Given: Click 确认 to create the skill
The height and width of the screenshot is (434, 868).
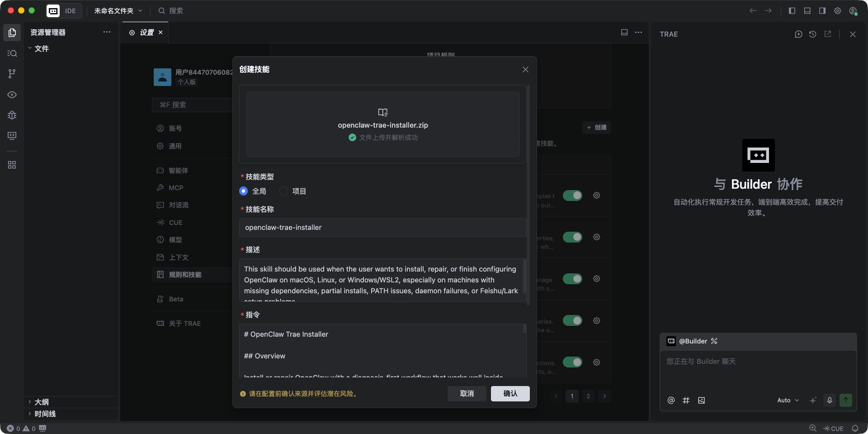Looking at the screenshot, I should 510,394.
